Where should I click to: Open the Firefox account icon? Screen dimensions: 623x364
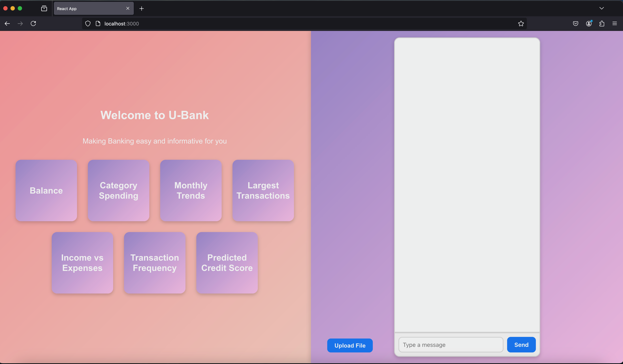[x=589, y=23]
